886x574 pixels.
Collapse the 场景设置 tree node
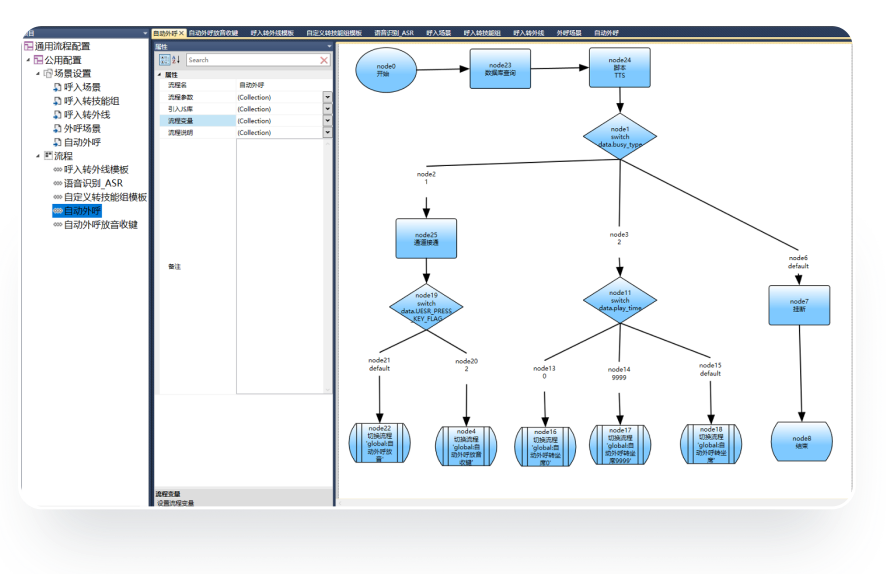point(38,74)
